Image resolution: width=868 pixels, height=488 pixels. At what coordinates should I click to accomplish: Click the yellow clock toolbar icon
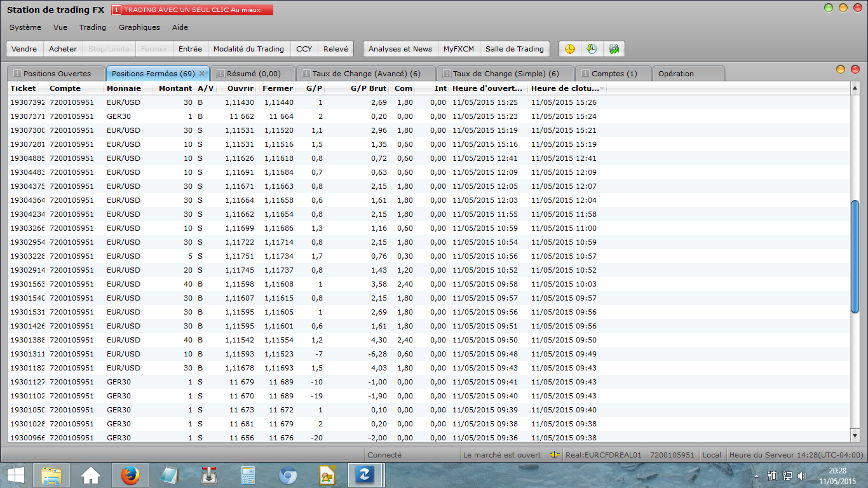pos(570,49)
